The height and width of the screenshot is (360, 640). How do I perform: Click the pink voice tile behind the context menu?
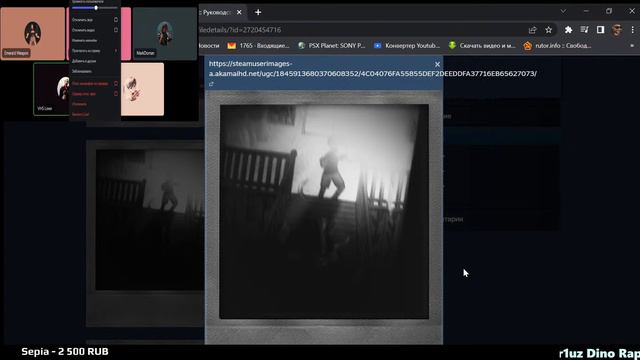tap(126, 33)
